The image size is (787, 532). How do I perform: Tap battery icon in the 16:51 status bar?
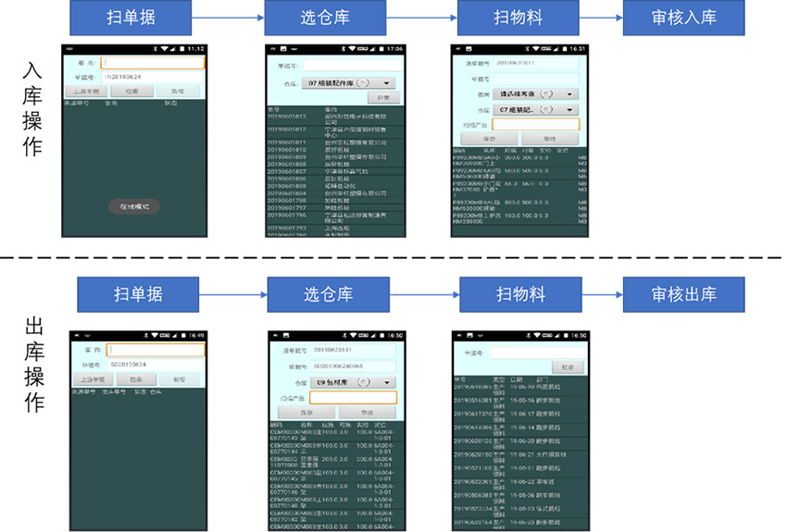[565, 49]
